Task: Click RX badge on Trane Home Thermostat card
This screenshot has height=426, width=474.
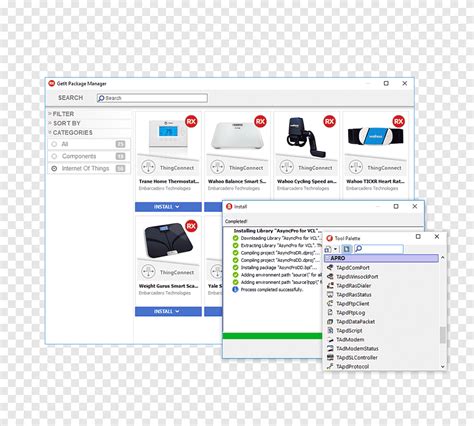Action: point(191,121)
